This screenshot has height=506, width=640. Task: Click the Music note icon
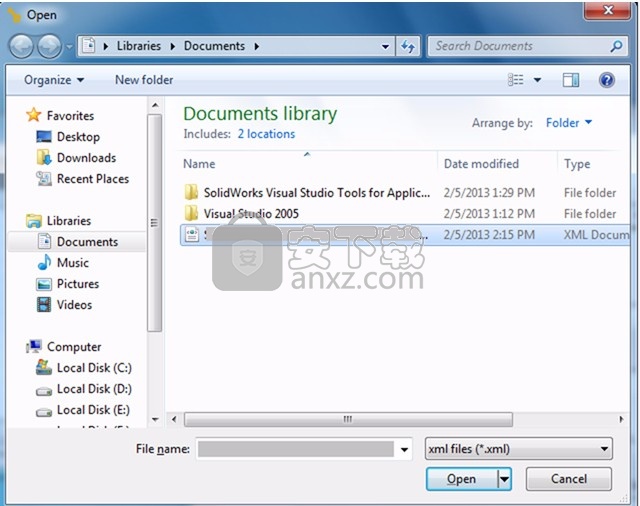[44, 262]
